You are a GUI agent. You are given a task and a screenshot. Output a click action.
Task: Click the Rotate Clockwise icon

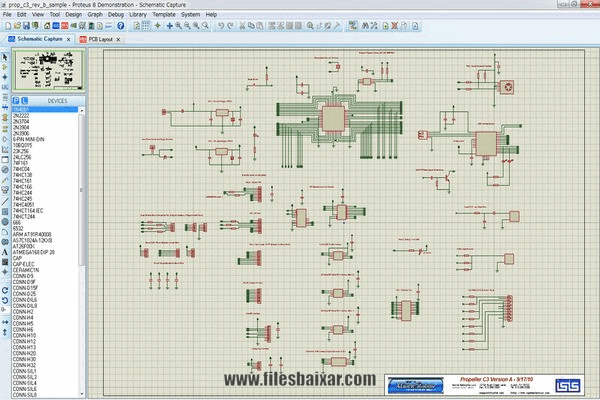[5, 290]
